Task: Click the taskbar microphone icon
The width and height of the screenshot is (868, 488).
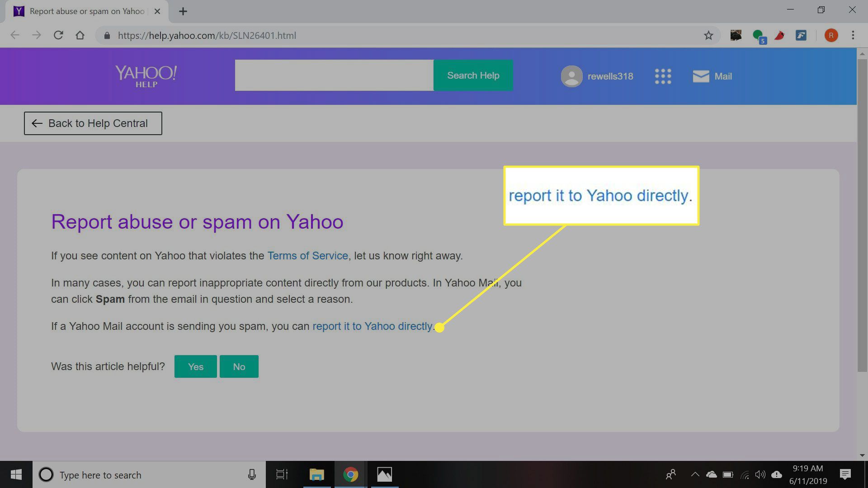Action: (252, 474)
